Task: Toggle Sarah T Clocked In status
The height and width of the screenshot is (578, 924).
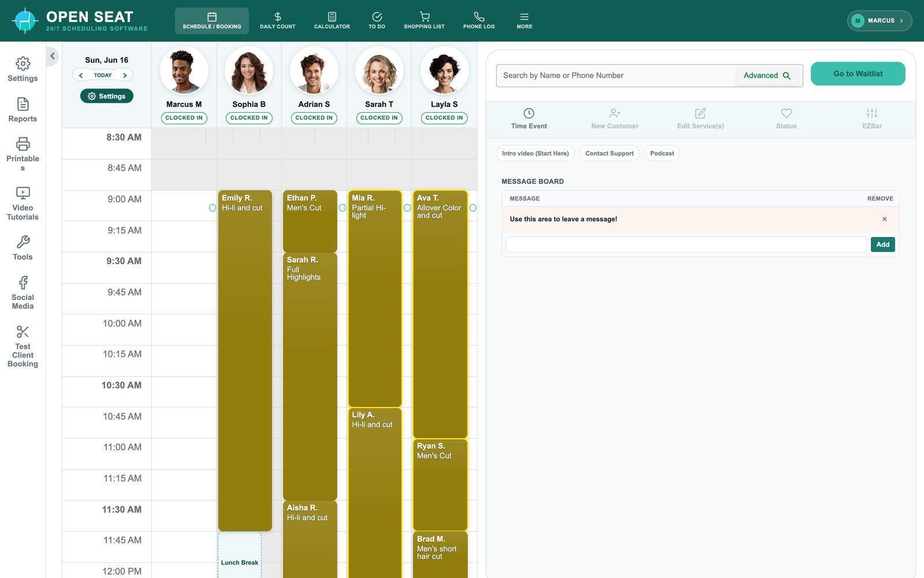Action: [x=379, y=118]
